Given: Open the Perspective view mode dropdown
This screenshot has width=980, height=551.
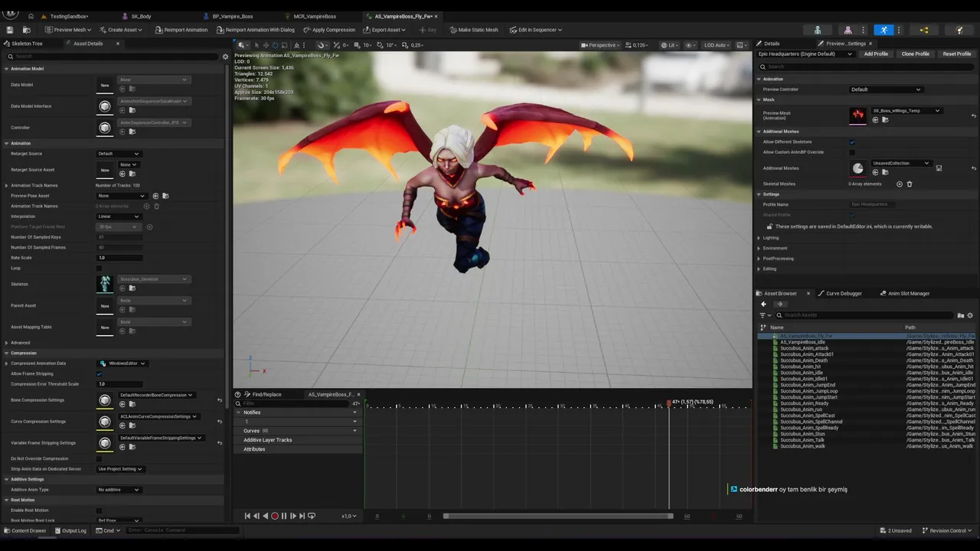Looking at the screenshot, I should [x=601, y=45].
